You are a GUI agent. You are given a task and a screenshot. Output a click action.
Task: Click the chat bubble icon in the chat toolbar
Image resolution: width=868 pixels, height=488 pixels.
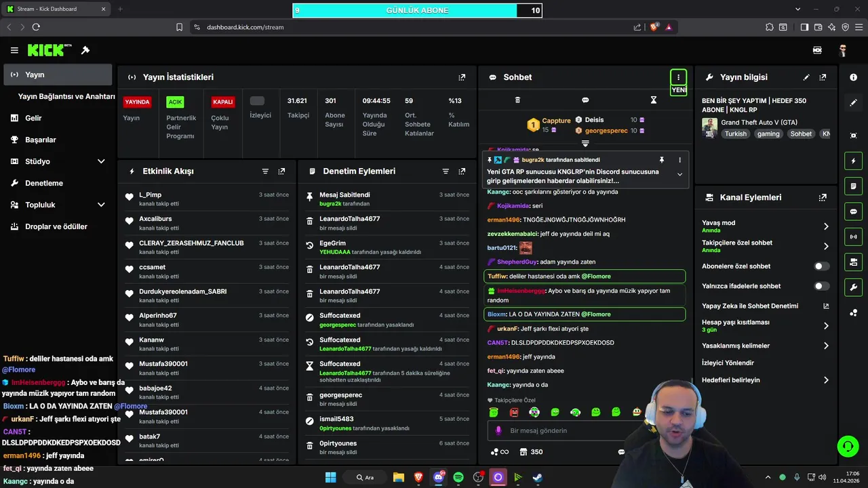(x=585, y=100)
